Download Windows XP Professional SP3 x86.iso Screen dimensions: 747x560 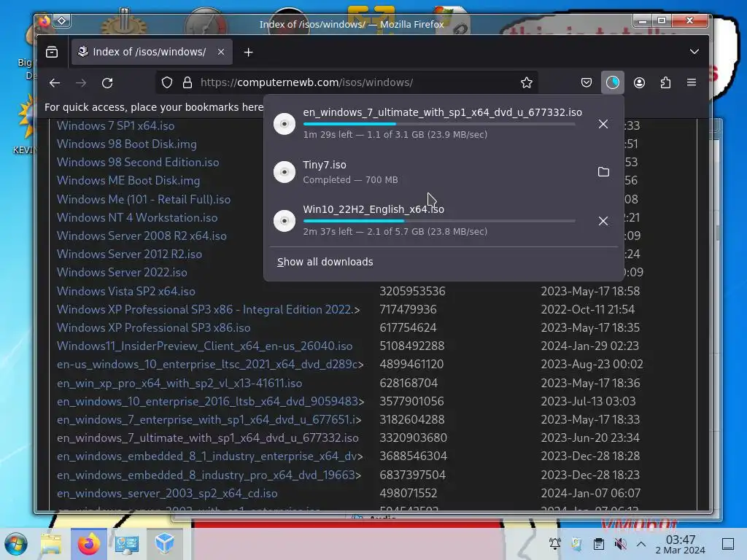click(154, 327)
